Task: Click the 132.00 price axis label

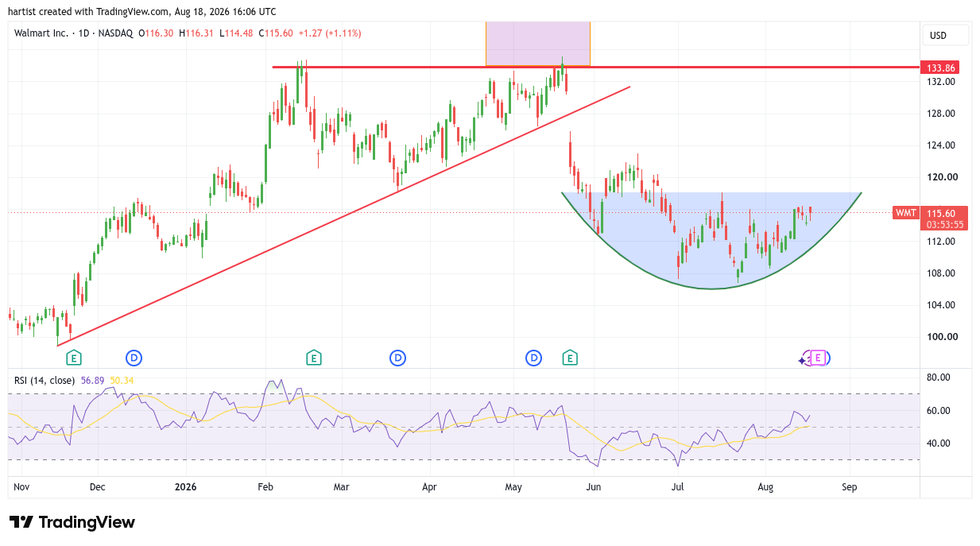Action: pyautogui.click(x=941, y=82)
